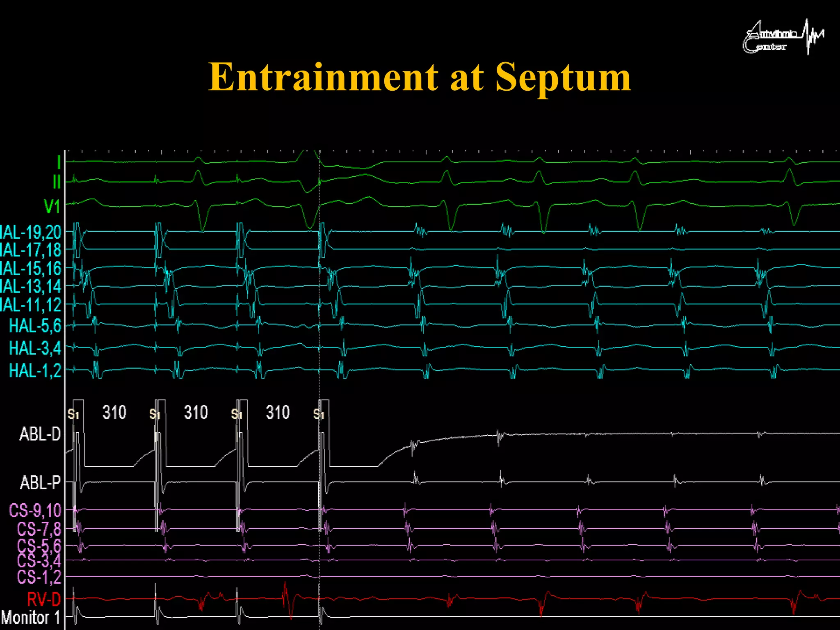
Task: Click the RV-D channel label
Action: (44, 600)
